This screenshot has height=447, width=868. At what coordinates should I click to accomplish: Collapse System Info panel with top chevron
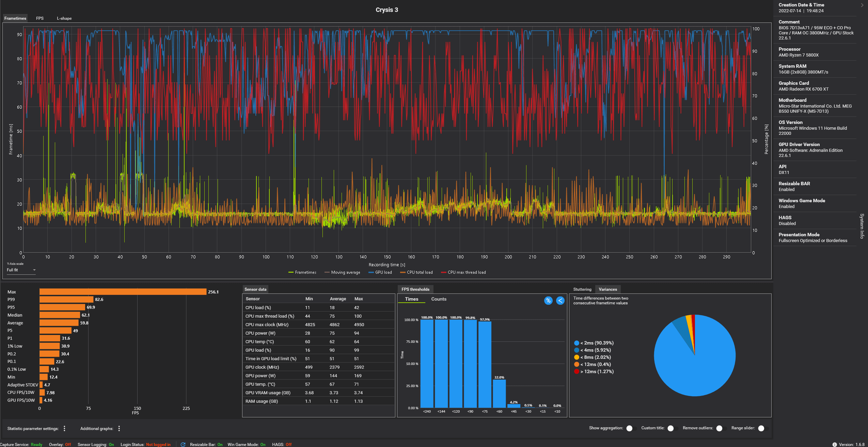point(862,5)
